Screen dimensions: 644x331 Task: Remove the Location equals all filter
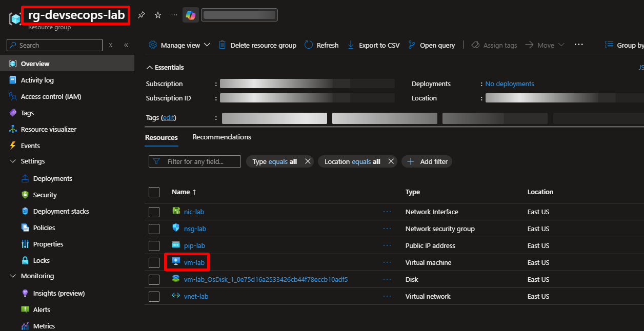pos(391,161)
